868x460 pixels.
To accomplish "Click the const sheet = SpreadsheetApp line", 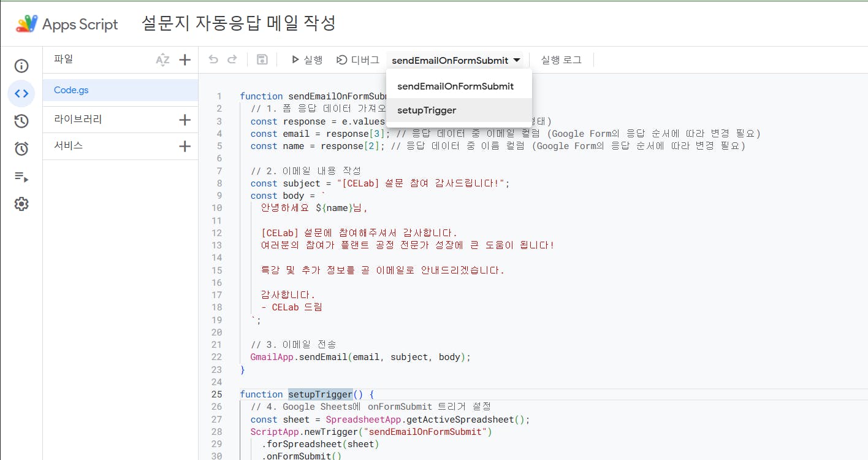I will coord(390,420).
